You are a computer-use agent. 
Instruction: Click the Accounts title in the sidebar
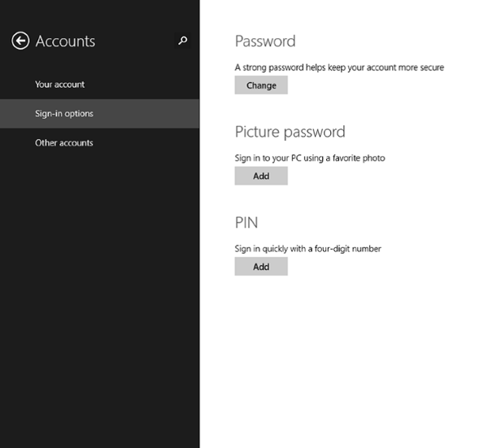(65, 41)
